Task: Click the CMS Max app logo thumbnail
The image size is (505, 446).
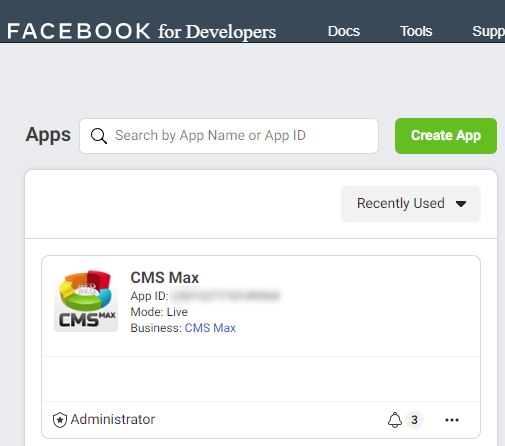Action: click(x=86, y=301)
